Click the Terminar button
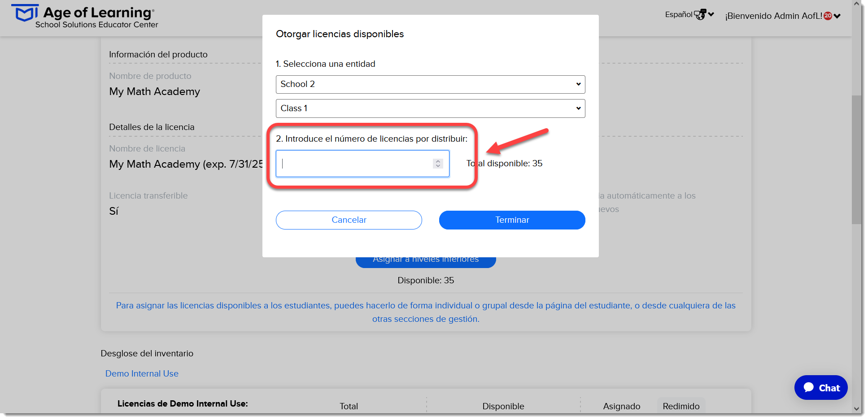This screenshot has width=868, height=420. click(512, 220)
